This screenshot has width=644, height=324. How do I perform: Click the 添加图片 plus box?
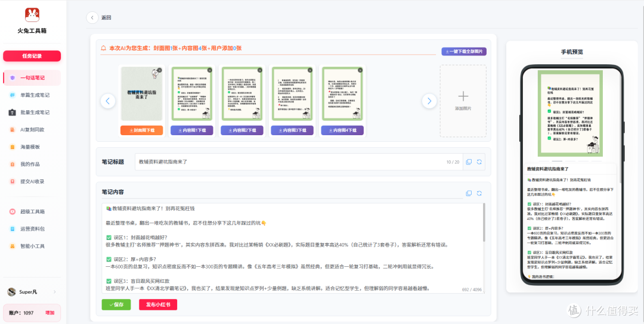click(x=463, y=101)
